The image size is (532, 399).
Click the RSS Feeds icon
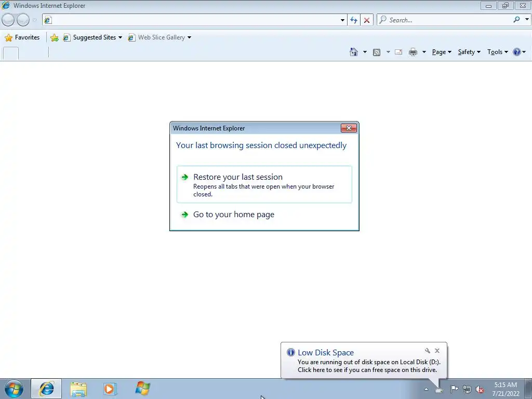pyautogui.click(x=377, y=52)
